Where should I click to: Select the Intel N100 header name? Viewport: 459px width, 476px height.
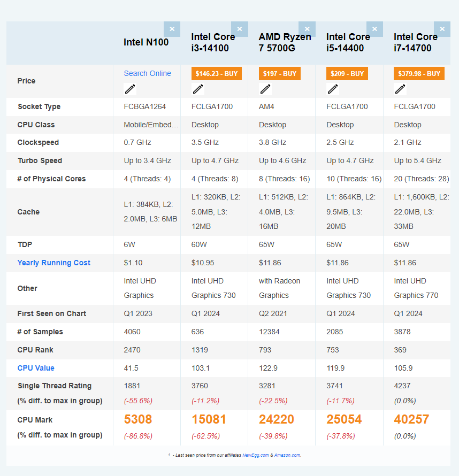coord(146,42)
